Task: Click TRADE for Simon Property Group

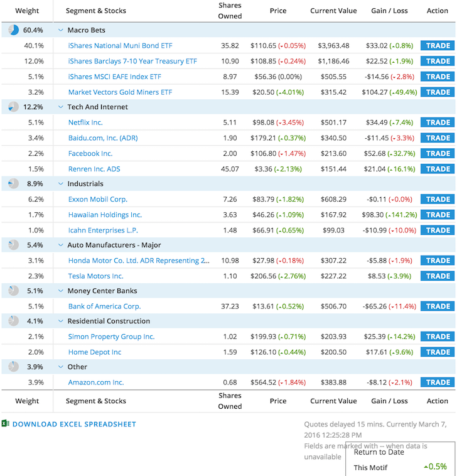Action: click(438, 337)
